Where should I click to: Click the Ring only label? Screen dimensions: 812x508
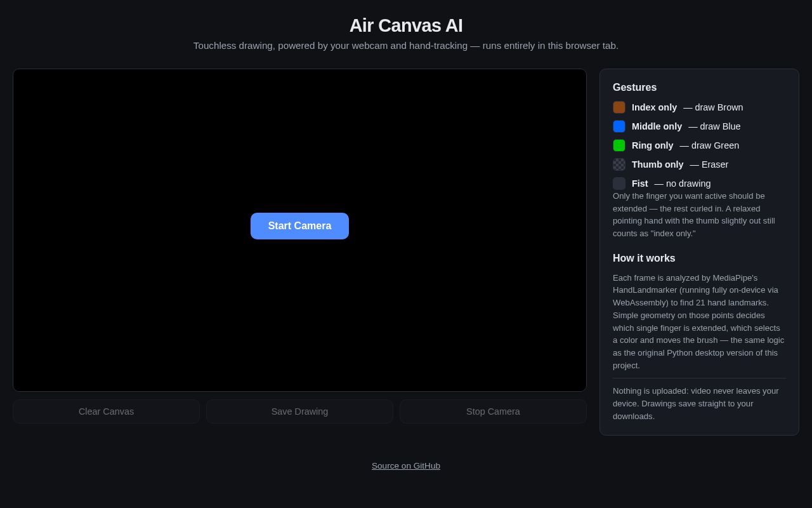[x=652, y=145]
